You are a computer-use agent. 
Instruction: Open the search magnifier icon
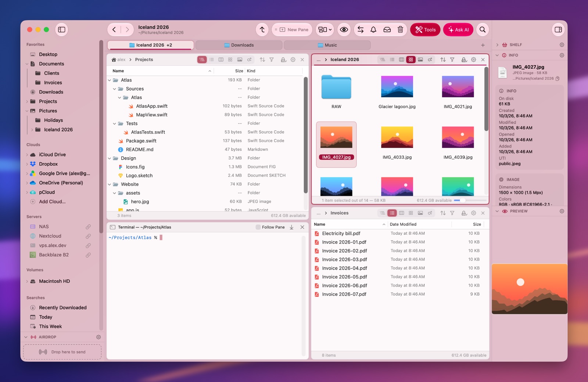point(483,30)
